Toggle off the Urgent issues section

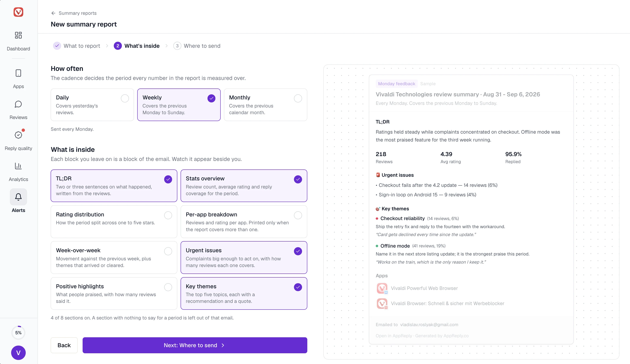(298, 251)
